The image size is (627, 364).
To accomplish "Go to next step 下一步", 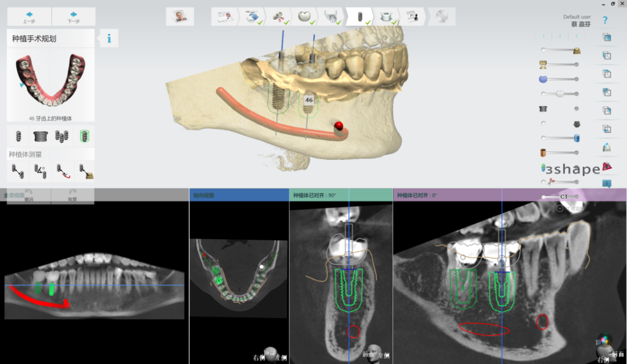I will point(73,17).
